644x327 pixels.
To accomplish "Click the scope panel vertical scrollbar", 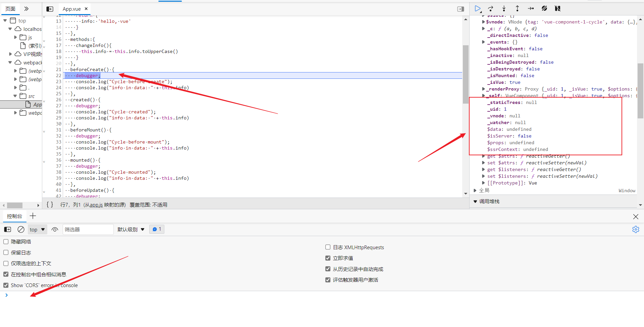I will 640,91.
